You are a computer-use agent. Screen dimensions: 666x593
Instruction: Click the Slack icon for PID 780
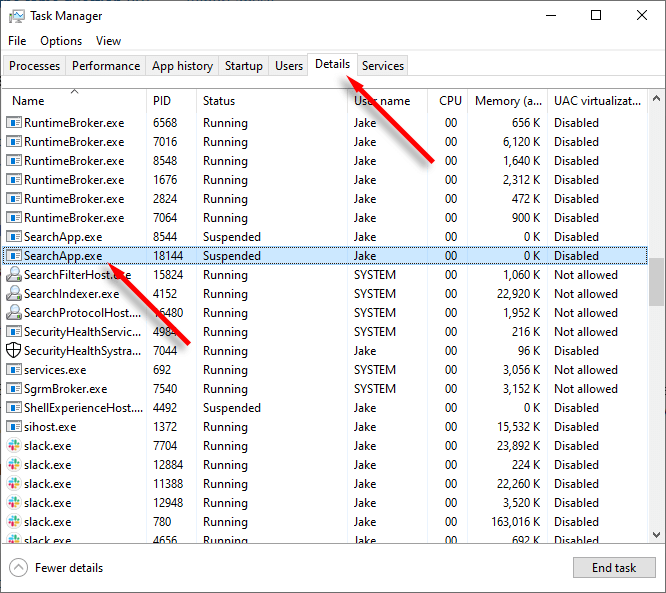(14, 522)
